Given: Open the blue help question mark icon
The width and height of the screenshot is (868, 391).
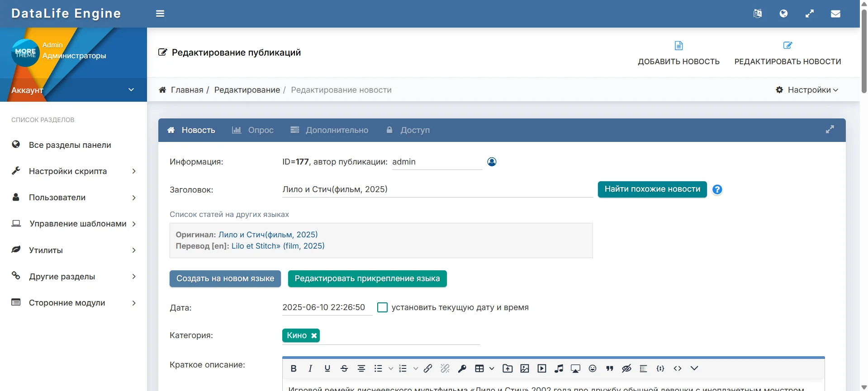Looking at the screenshot, I should [x=717, y=190].
